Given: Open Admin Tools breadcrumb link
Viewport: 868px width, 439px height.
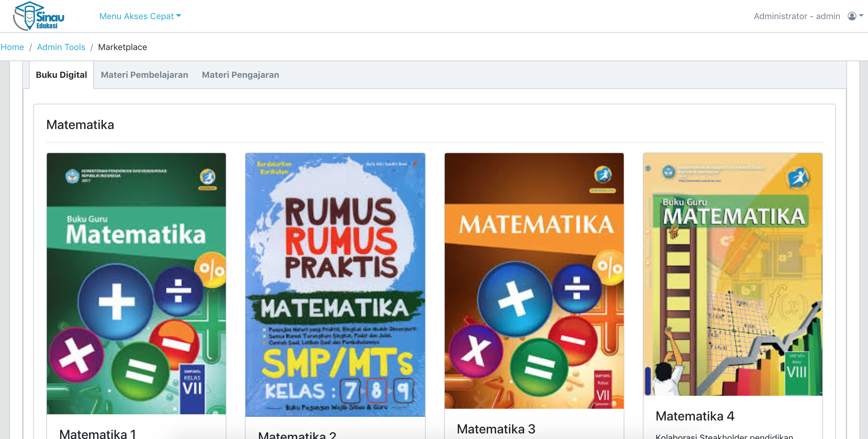Looking at the screenshot, I should coord(61,47).
